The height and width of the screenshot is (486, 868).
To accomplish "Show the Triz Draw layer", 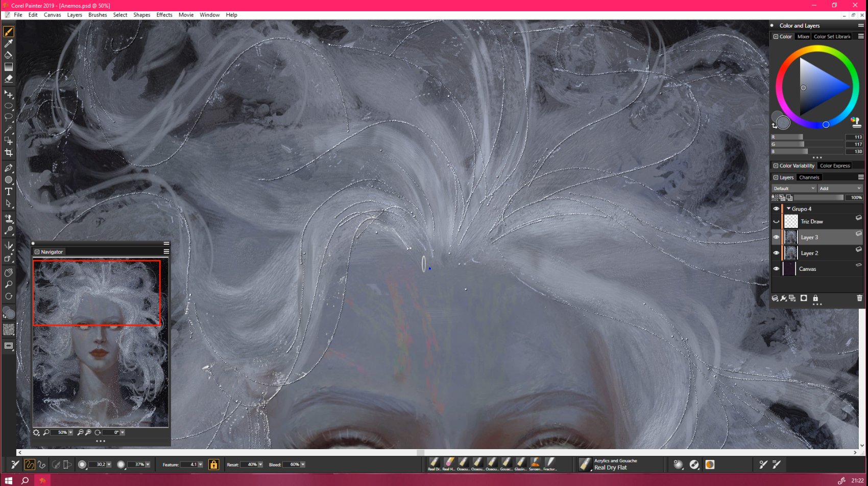I will 776,221.
